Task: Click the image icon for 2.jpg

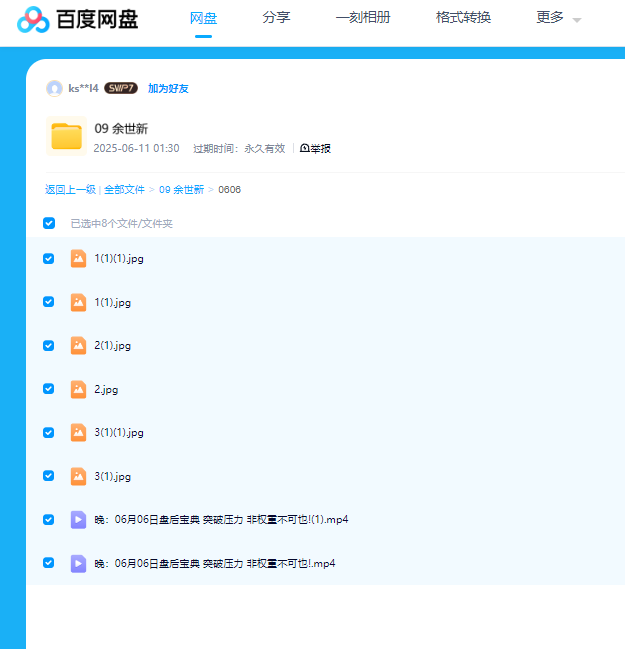Action: click(x=78, y=389)
